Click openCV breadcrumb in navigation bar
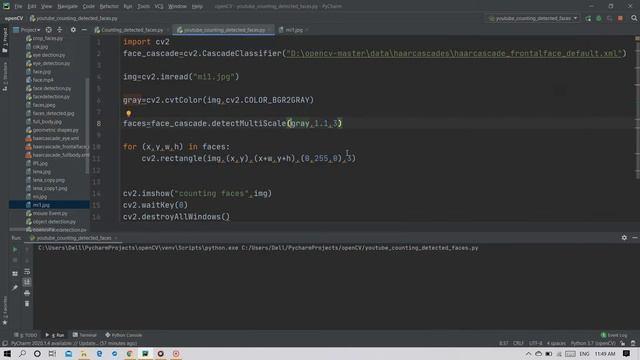Screen dimensions: 640x360 pos(14,18)
